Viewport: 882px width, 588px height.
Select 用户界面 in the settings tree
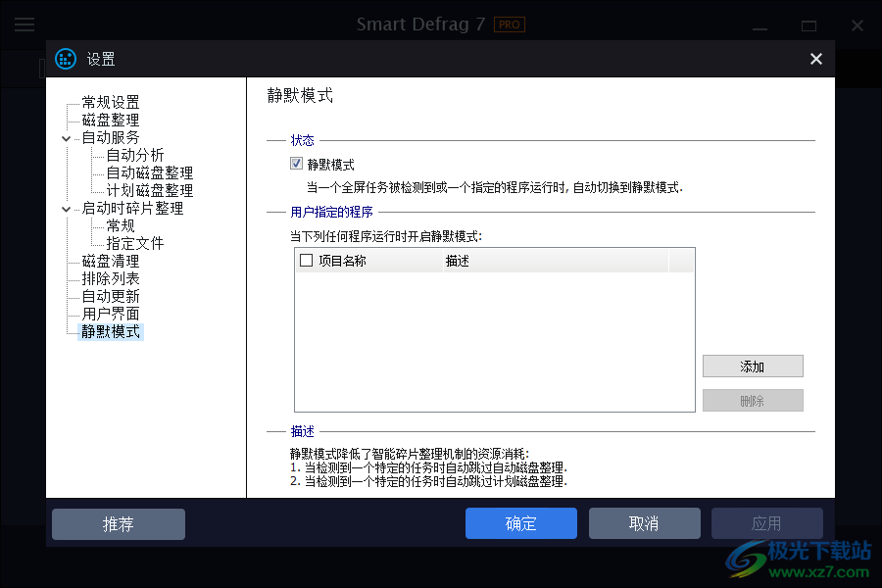click(110, 314)
